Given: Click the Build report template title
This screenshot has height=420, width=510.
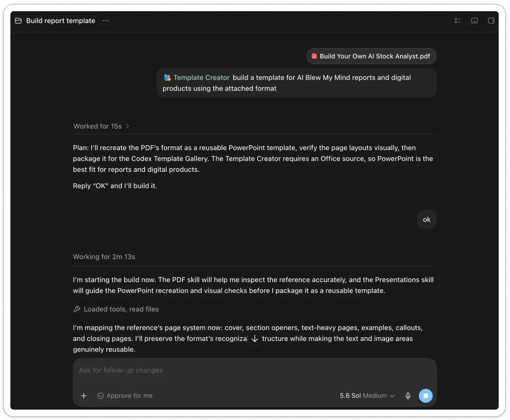Looking at the screenshot, I should 61,21.
